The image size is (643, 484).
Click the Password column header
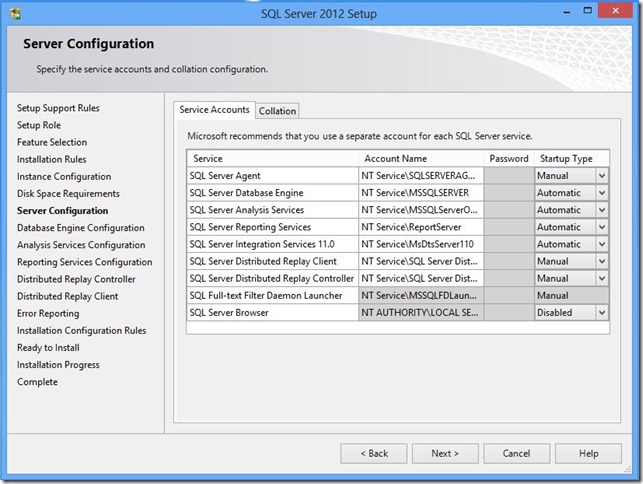point(509,158)
